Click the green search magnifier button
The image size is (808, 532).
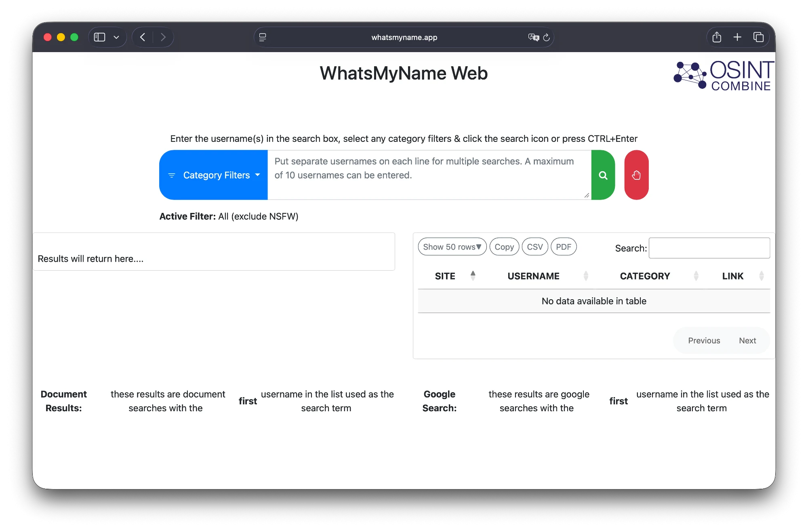pos(603,175)
